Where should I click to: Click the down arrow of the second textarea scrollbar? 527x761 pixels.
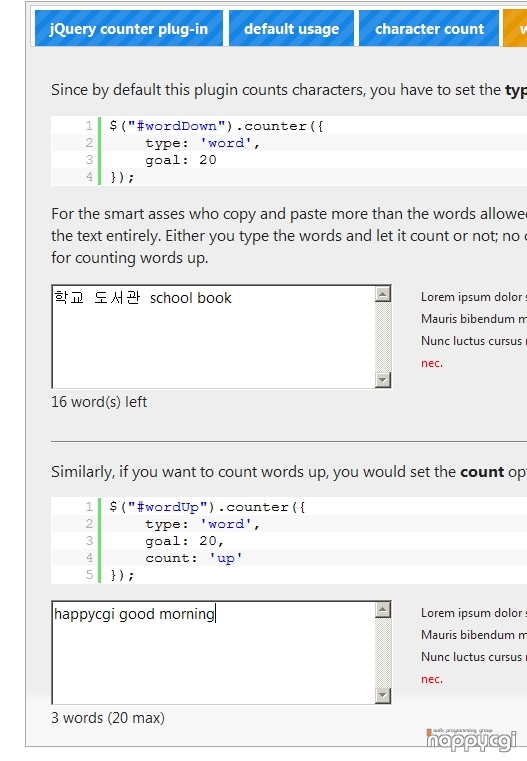pos(383,695)
